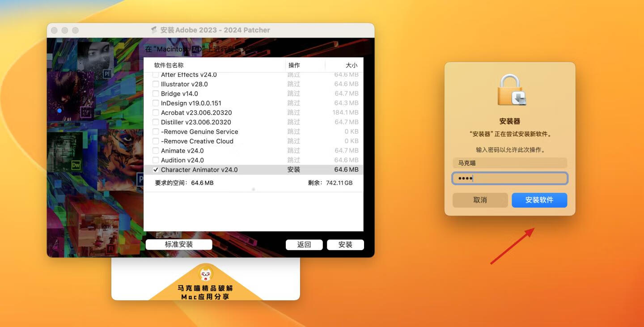
Task: Click the Dw icon in the artwork
Action: 76,165
